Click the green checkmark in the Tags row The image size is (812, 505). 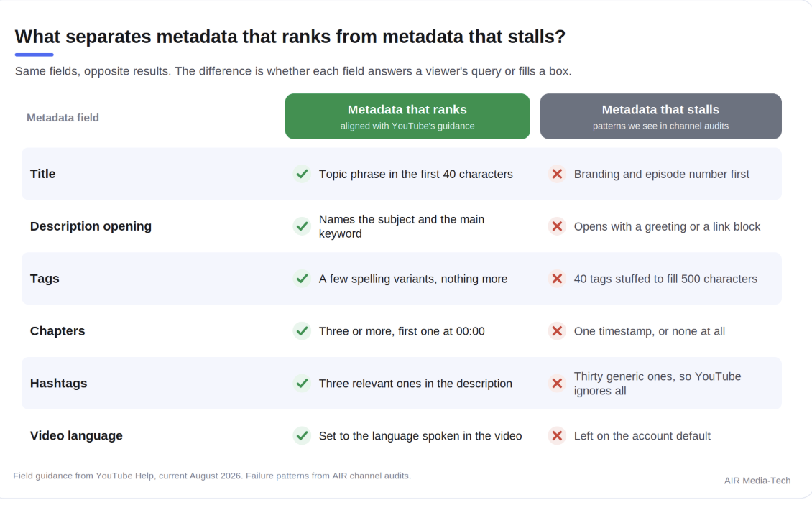click(302, 279)
